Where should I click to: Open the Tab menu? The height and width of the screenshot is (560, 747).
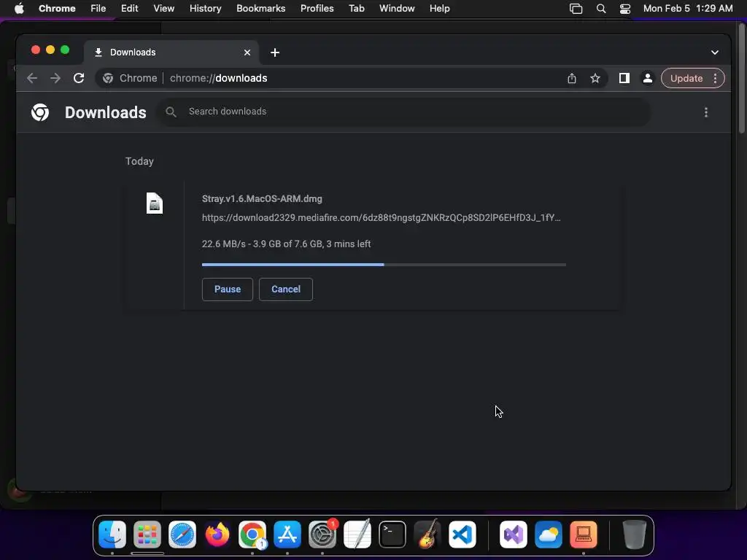point(356,9)
